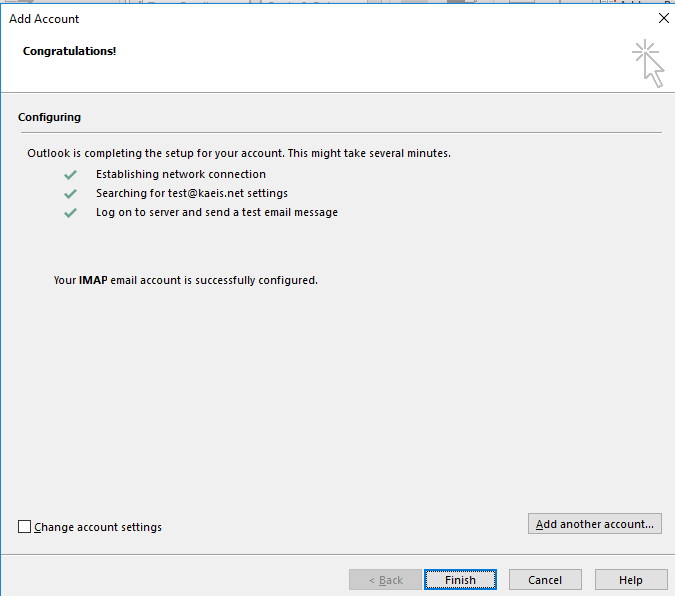Click the Change account settings label text

tap(97, 527)
